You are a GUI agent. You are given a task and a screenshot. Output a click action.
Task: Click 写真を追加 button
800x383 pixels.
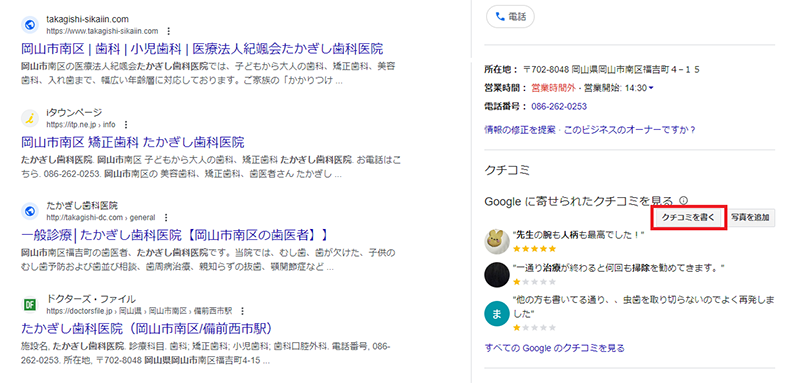click(750, 217)
